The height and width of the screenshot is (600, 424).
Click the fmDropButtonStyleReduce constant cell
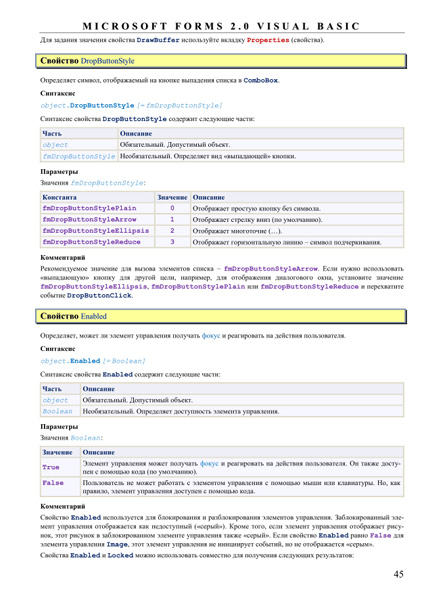coord(98,242)
